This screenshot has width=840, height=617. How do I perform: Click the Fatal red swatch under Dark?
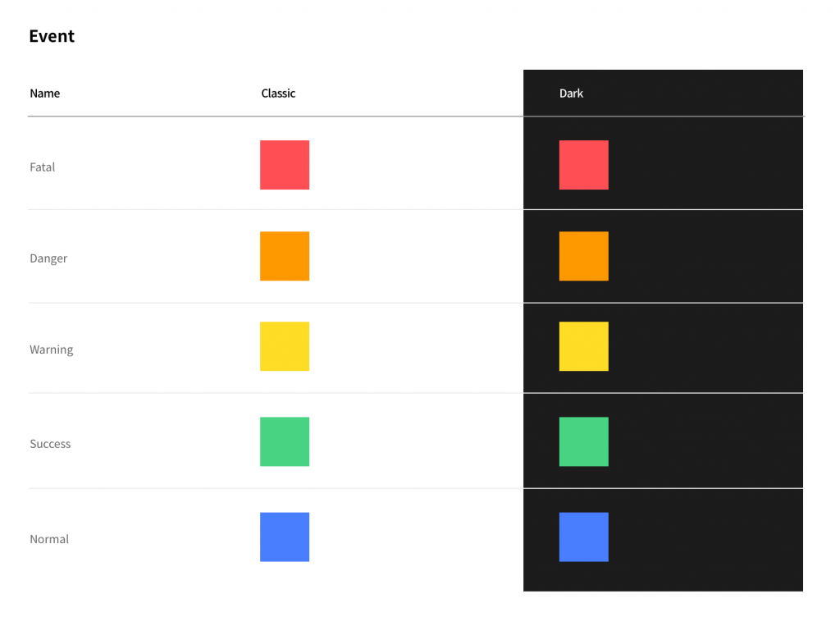click(583, 165)
